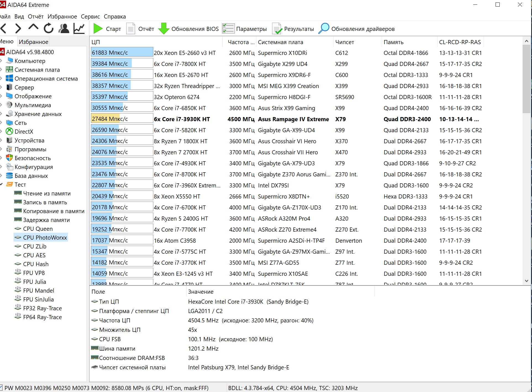Open driver updates magnifier icon
Image resolution: width=532 pixels, height=392 pixels.
coord(324,29)
